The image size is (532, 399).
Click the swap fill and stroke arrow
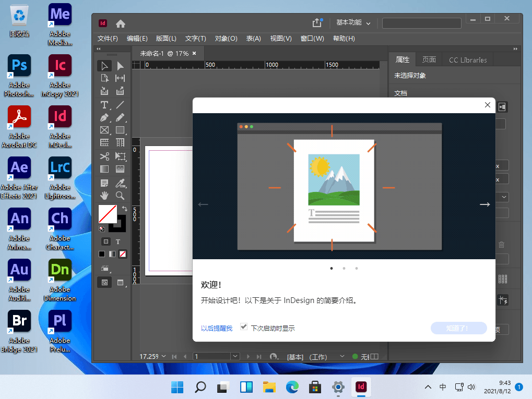(x=125, y=209)
